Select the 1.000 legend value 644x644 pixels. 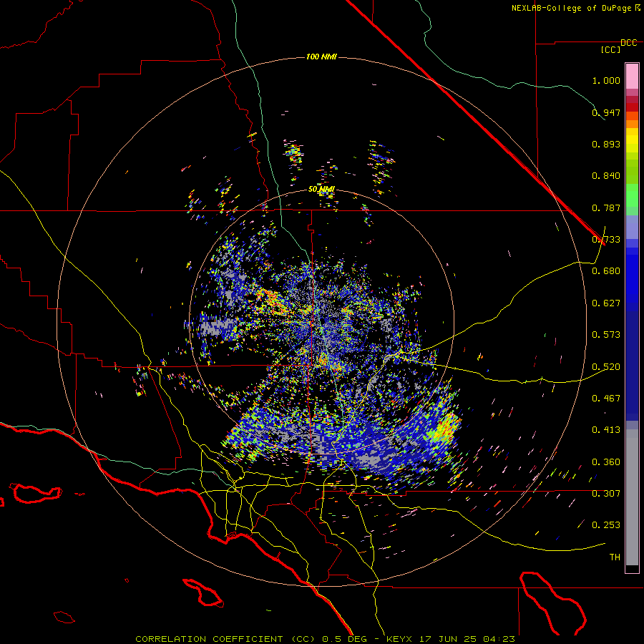pyautogui.click(x=606, y=80)
